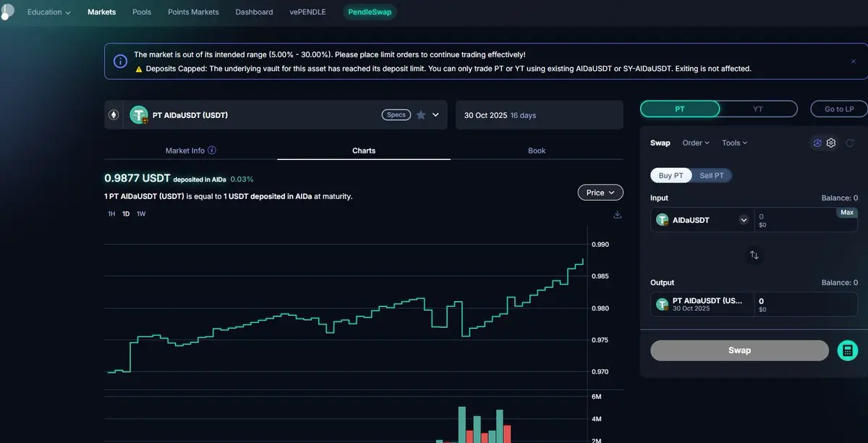Switch to the Book tab
Screen dimensions: 868x443
[537, 151]
